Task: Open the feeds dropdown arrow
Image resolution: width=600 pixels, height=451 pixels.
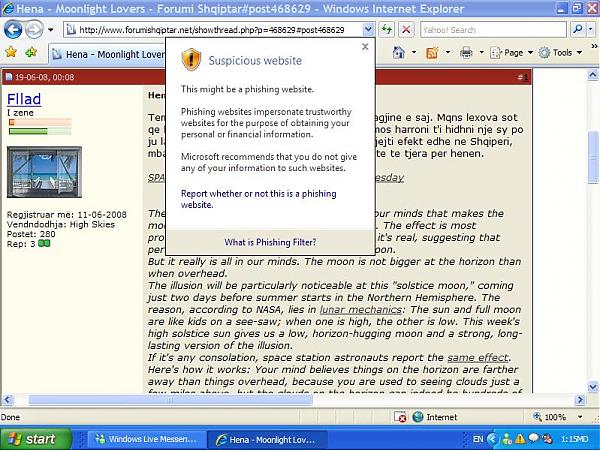Action: 448,52
